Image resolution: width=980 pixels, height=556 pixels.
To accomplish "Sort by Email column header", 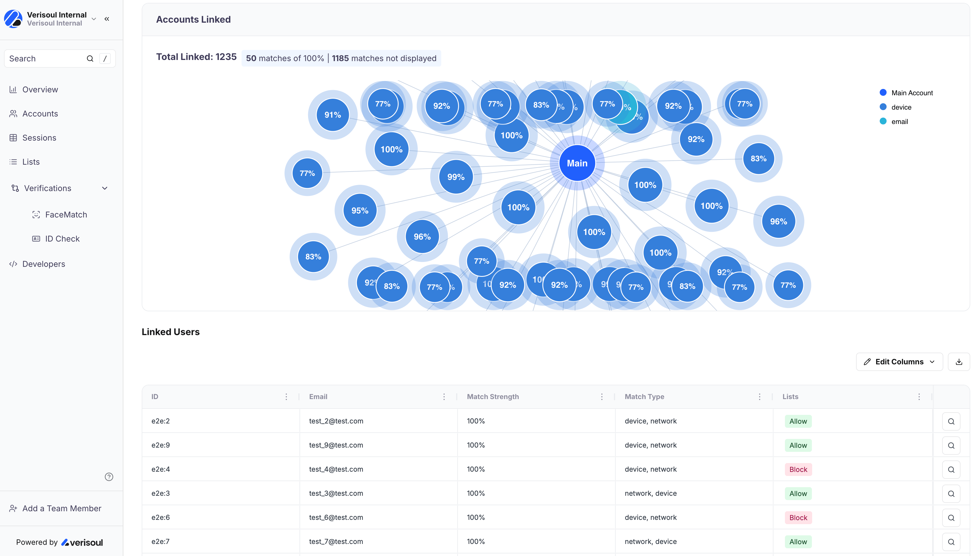I will click(318, 397).
